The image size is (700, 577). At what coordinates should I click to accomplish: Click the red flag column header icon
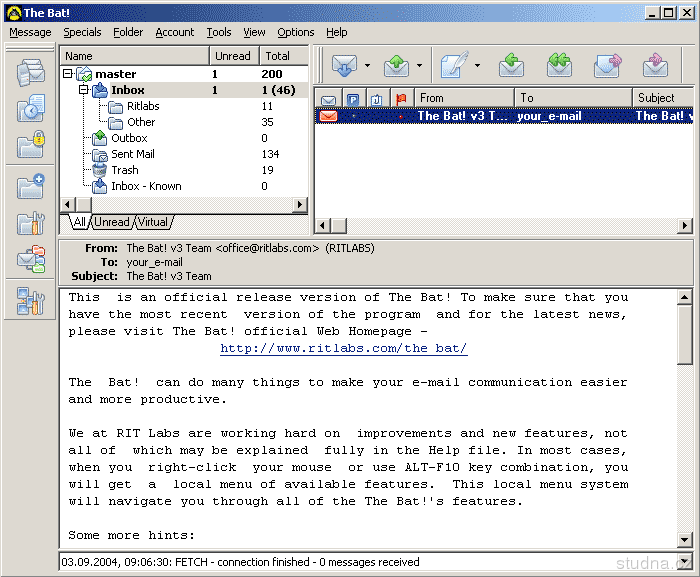tap(401, 99)
